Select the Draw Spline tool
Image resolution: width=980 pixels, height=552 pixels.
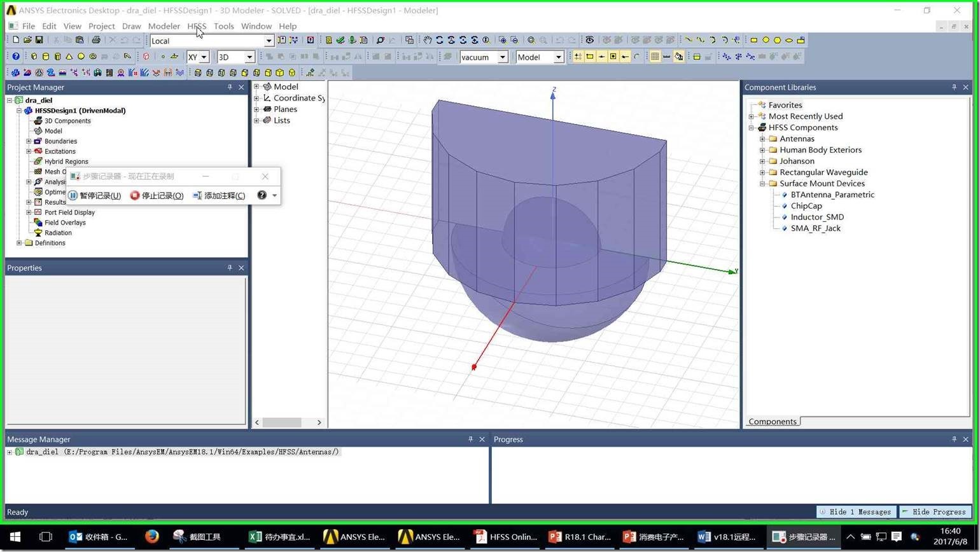701,40
